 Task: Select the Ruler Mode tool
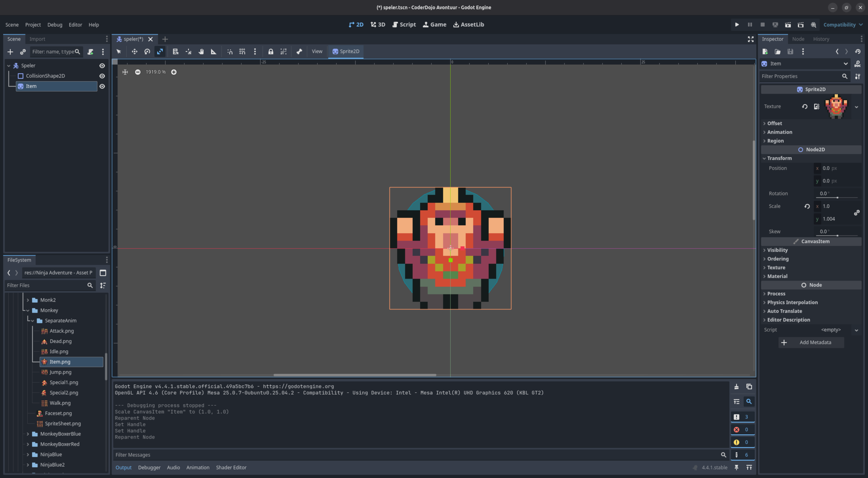(214, 51)
